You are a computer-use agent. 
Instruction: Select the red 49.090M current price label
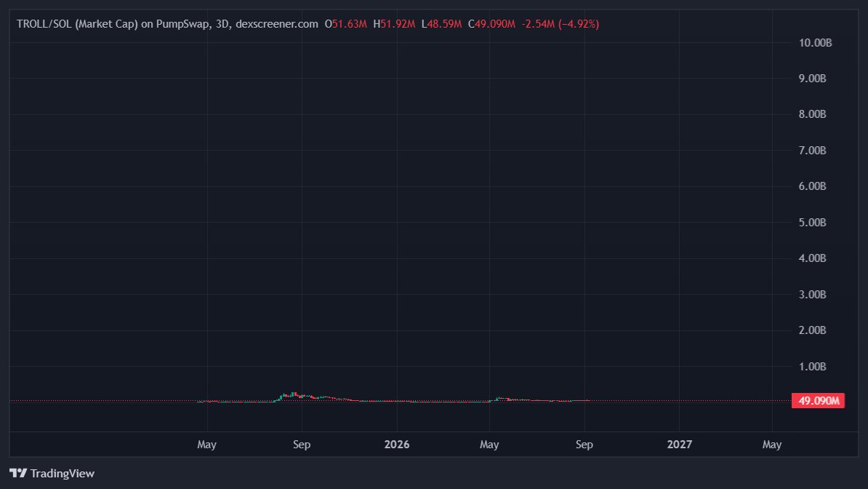pyautogui.click(x=818, y=400)
